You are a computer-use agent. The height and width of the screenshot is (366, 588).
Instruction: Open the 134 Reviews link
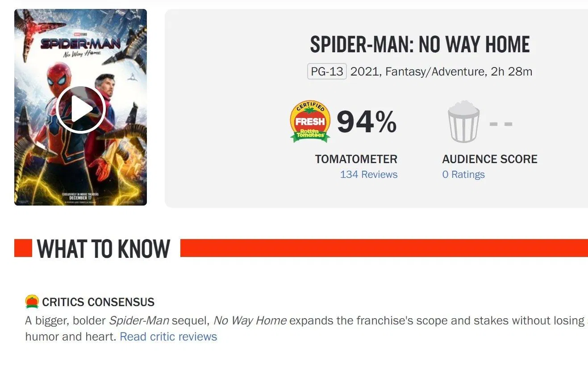(x=368, y=175)
